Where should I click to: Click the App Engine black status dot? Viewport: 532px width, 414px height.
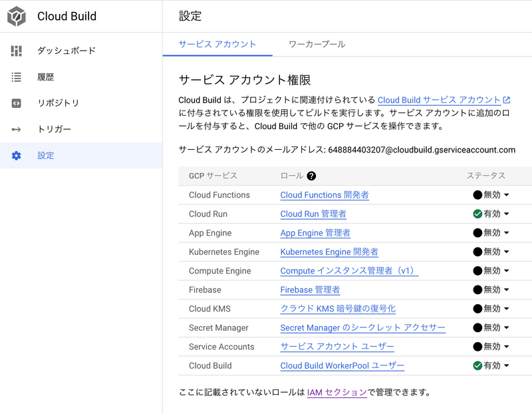click(x=477, y=233)
